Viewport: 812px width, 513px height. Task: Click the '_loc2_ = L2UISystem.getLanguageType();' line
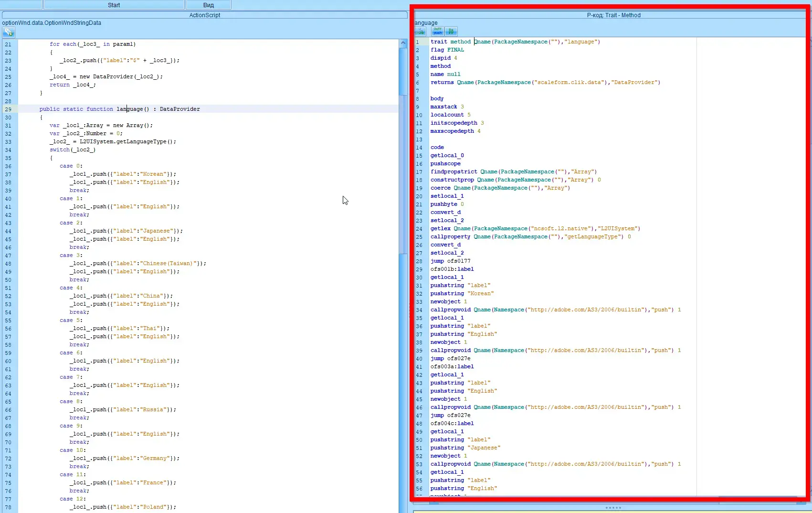[x=113, y=141]
